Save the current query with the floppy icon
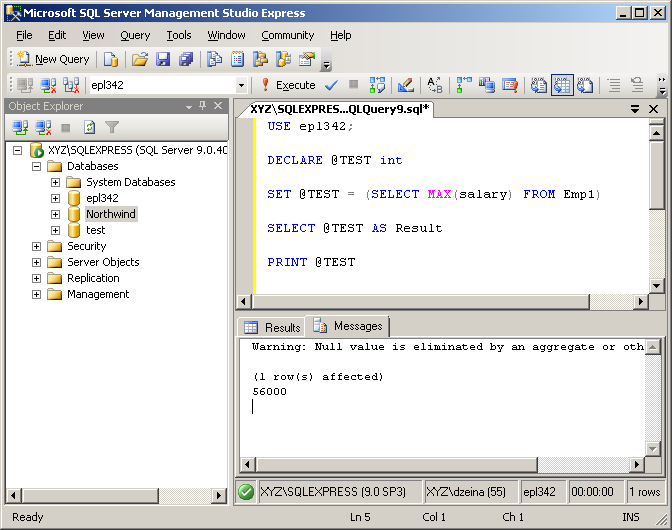This screenshot has width=672, height=530. [x=163, y=59]
